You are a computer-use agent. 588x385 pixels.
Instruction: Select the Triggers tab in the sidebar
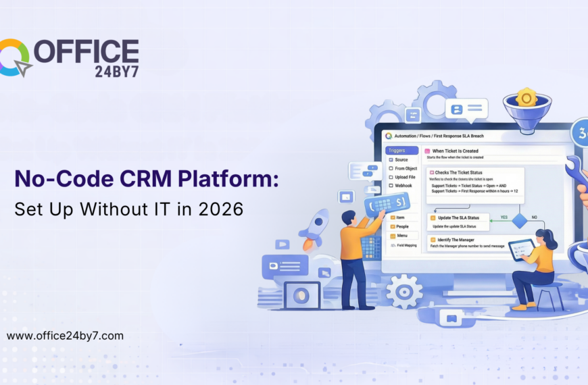coord(401,151)
